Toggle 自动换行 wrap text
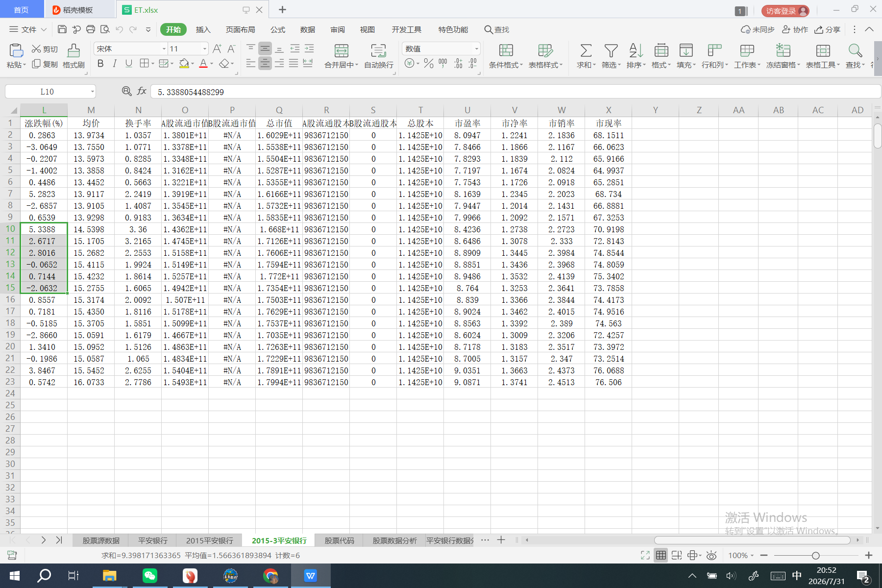The height and width of the screenshot is (588, 882). click(x=379, y=55)
